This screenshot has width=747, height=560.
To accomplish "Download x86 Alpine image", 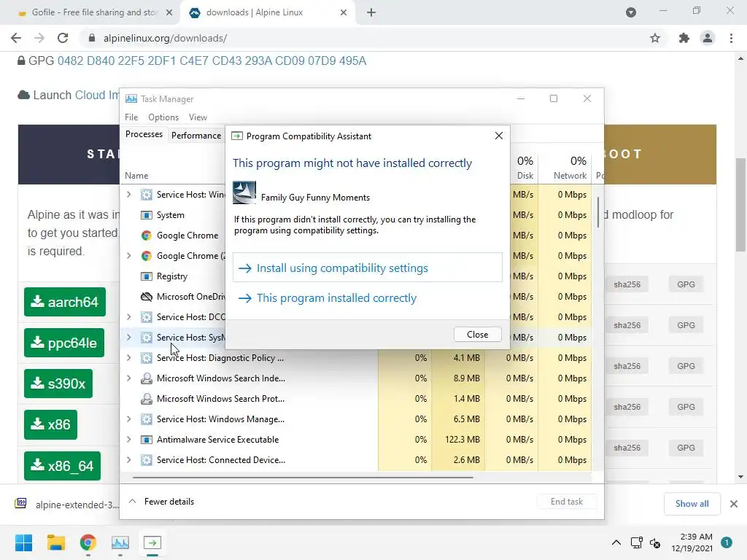I will 50,424.
